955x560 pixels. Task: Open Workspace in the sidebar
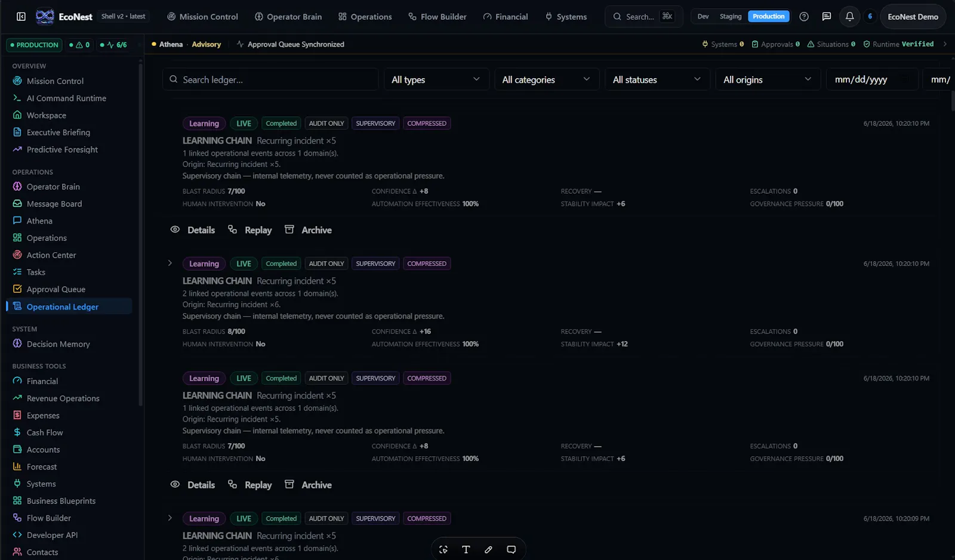(46, 116)
